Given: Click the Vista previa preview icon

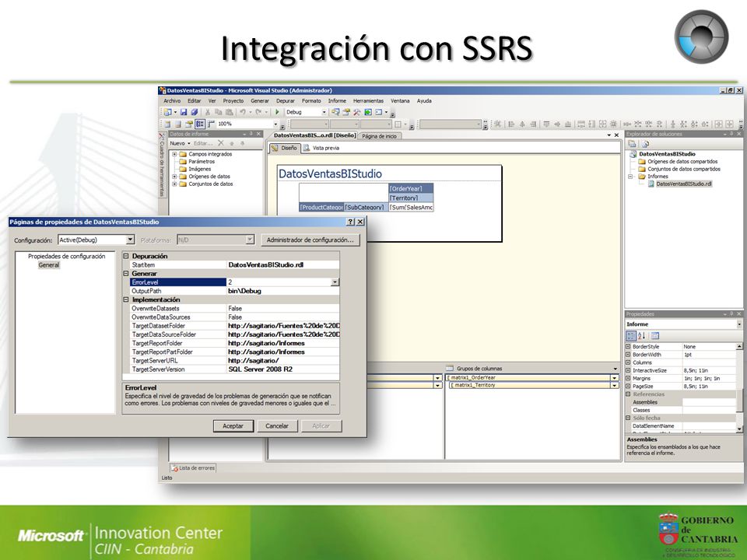Looking at the screenshot, I should point(307,148).
